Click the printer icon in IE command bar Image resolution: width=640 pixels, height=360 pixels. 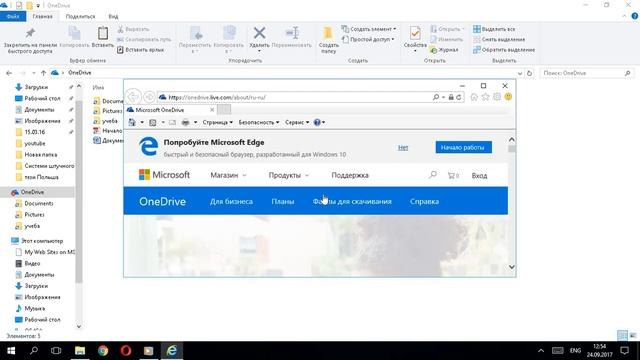coord(185,122)
